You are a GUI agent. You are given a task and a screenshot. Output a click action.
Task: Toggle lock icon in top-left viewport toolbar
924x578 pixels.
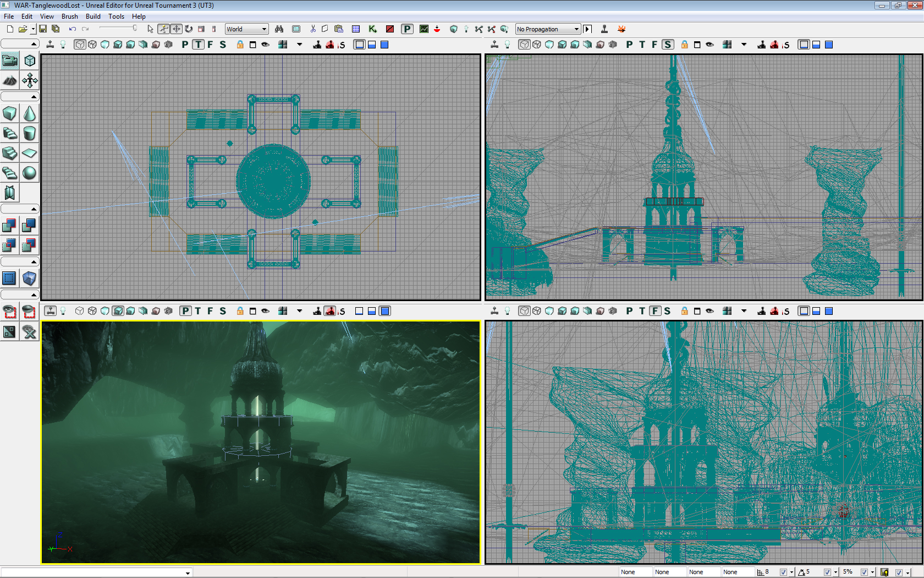click(240, 45)
